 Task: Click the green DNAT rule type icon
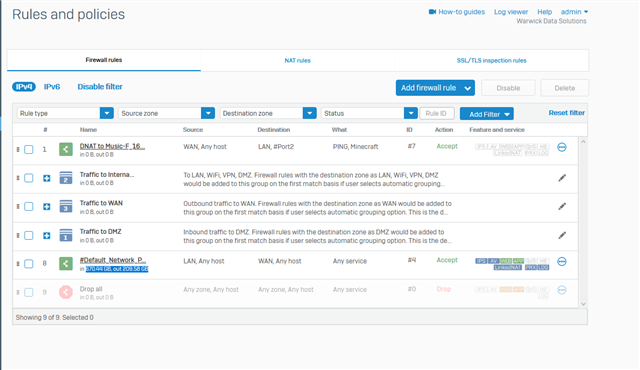(66, 149)
